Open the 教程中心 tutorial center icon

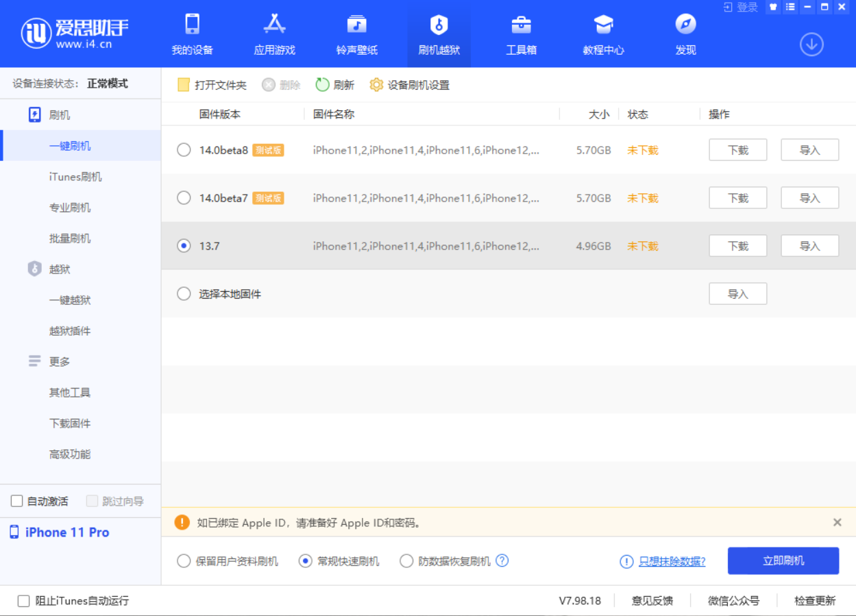click(603, 25)
